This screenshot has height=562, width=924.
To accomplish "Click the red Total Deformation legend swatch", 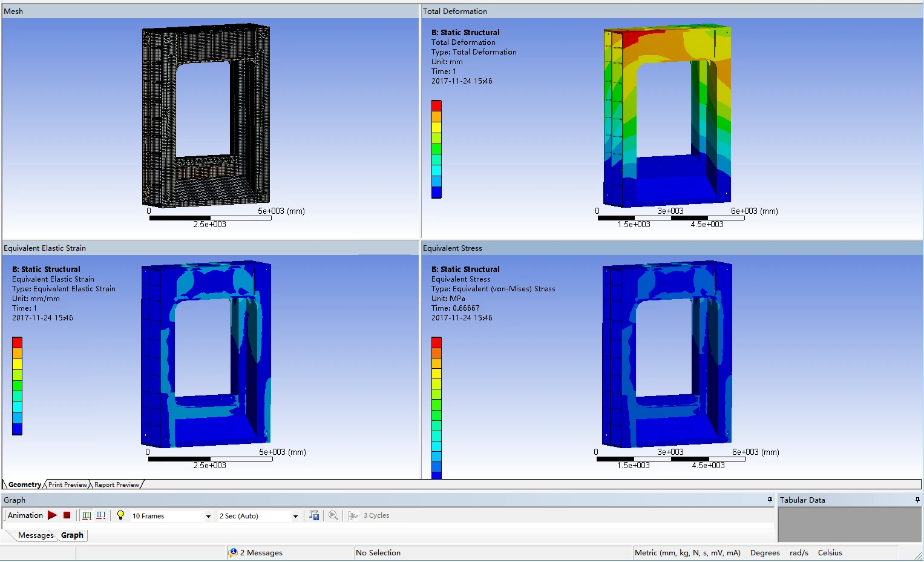I will [x=436, y=105].
